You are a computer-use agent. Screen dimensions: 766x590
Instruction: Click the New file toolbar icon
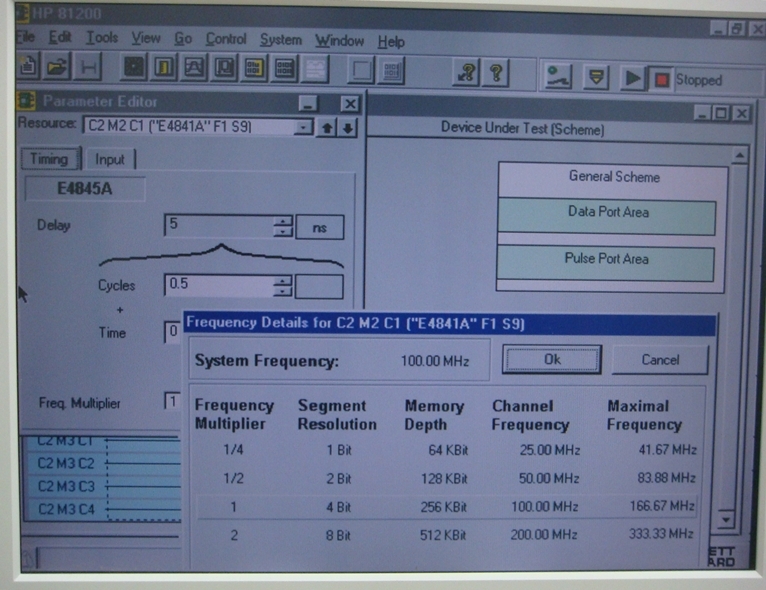point(27,66)
